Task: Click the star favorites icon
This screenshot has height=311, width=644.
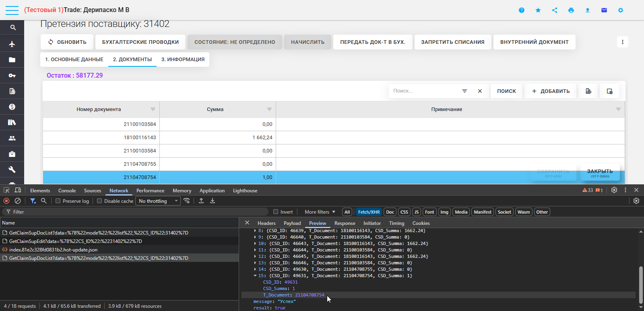Action: 538,10
